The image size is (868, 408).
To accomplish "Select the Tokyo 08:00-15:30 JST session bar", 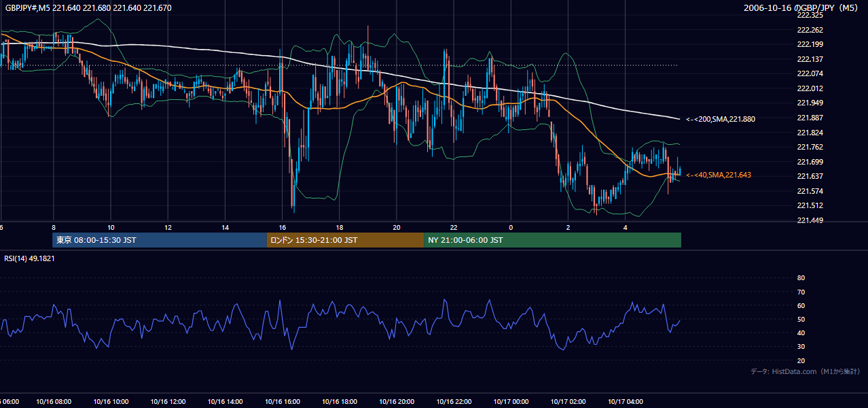I will point(160,240).
